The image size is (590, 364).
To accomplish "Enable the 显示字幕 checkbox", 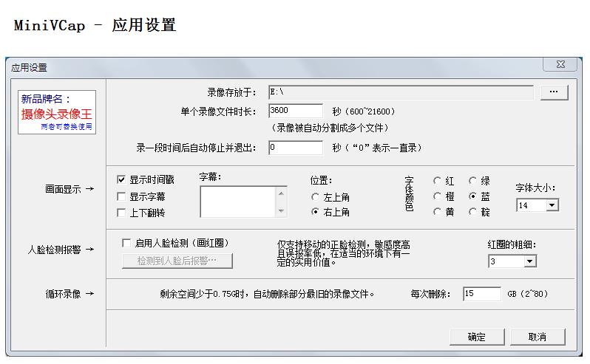I will click(121, 196).
